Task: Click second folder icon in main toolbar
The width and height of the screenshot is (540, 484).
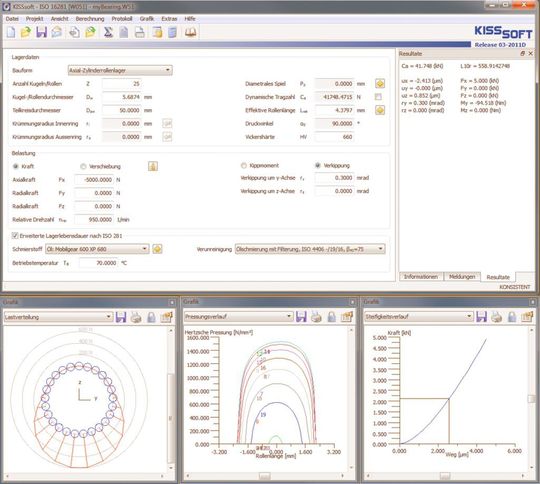Action: pyautogui.click(x=90, y=32)
